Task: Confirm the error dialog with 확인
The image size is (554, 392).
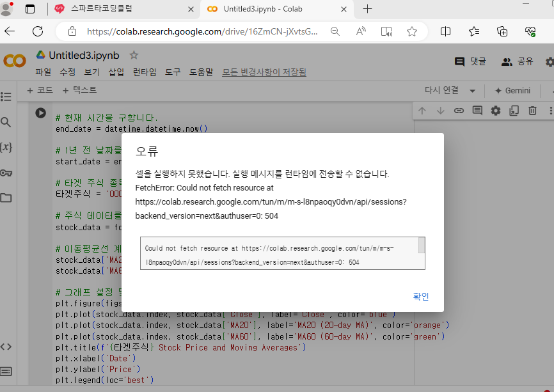Action: pyautogui.click(x=421, y=296)
